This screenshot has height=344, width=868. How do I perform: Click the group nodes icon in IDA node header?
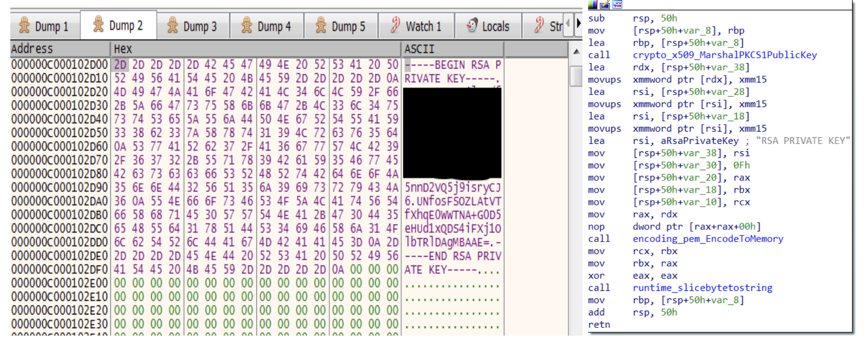pyautogui.click(x=617, y=4)
